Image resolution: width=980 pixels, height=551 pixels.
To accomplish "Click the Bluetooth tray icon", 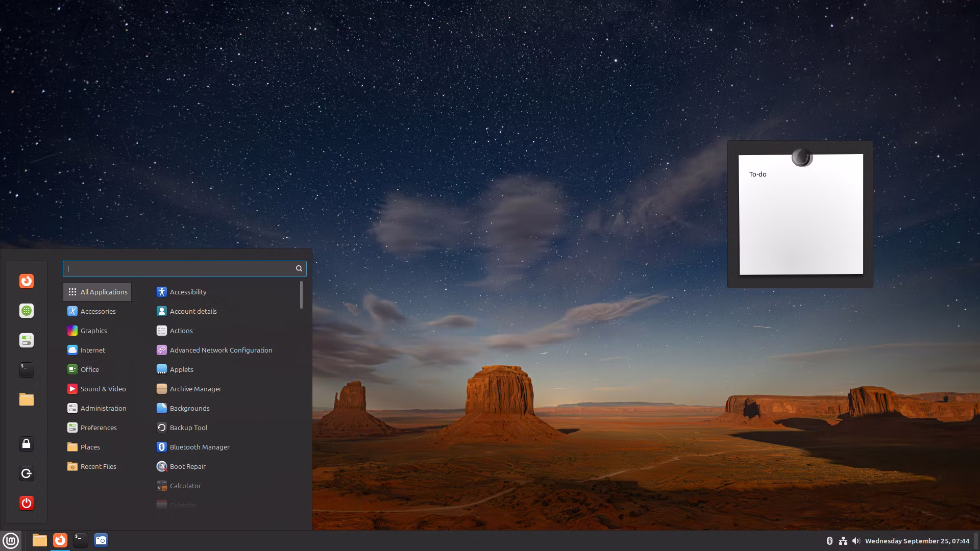I will tap(829, 541).
